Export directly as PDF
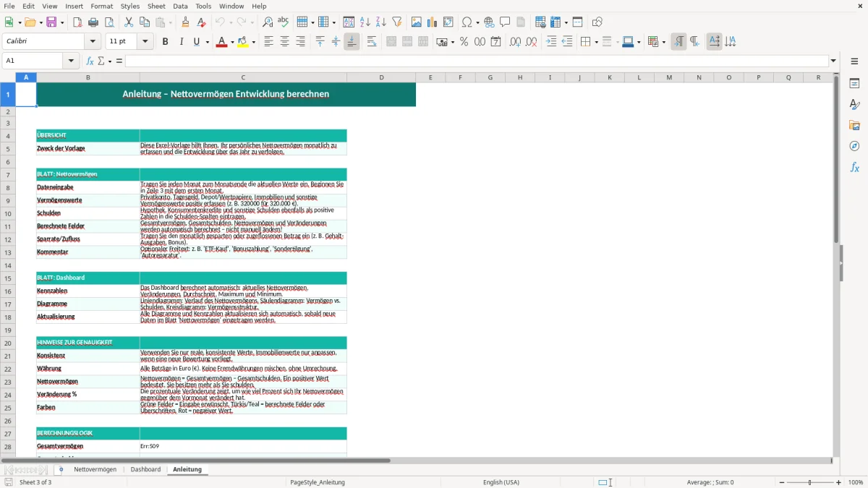 (77, 22)
